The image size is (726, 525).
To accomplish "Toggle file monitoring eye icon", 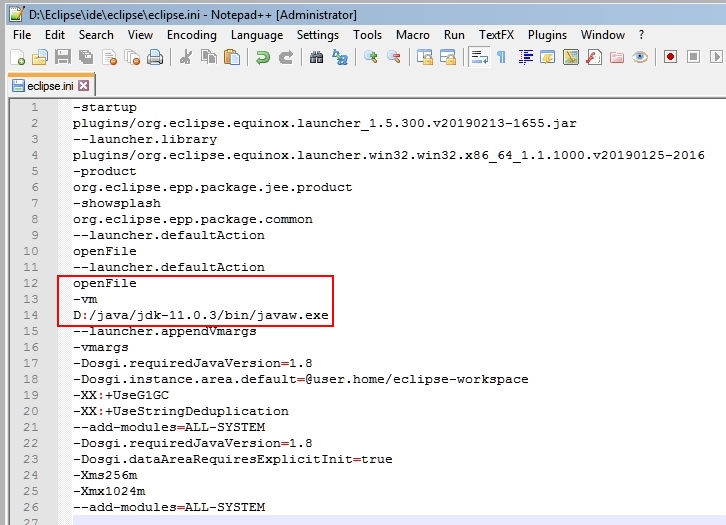I will [640, 58].
